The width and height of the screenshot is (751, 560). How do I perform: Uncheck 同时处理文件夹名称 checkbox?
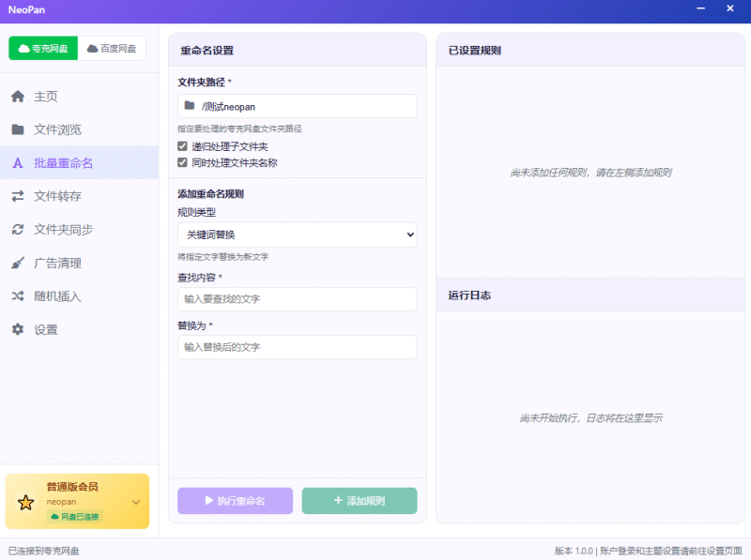(x=183, y=162)
